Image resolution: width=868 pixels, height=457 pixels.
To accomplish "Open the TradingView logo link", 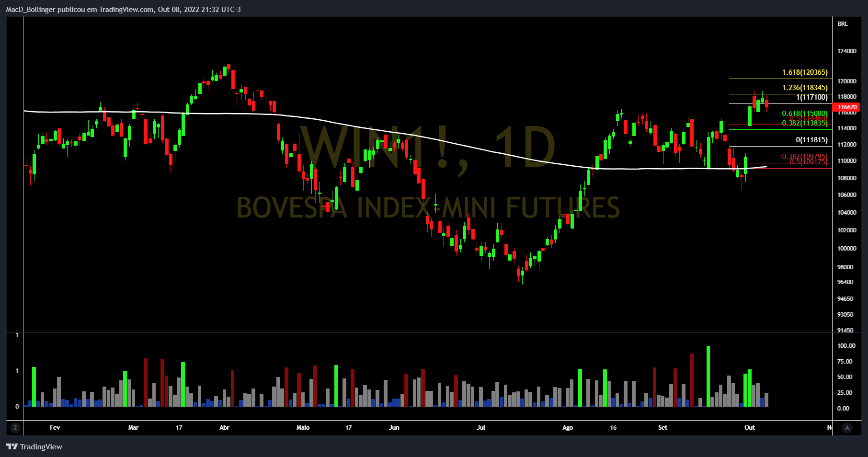I will 34,446.
